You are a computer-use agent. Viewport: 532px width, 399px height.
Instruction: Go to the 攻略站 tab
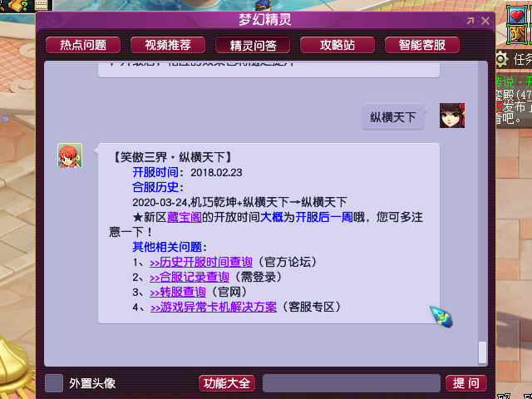(337, 45)
